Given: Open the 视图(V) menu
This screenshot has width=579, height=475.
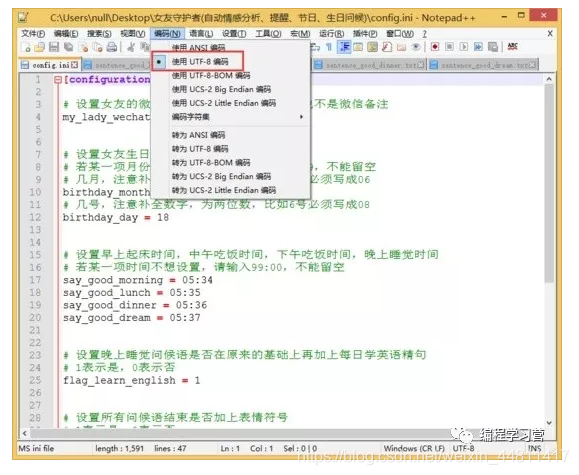Looking at the screenshot, I should pyautogui.click(x=133, y=34).
